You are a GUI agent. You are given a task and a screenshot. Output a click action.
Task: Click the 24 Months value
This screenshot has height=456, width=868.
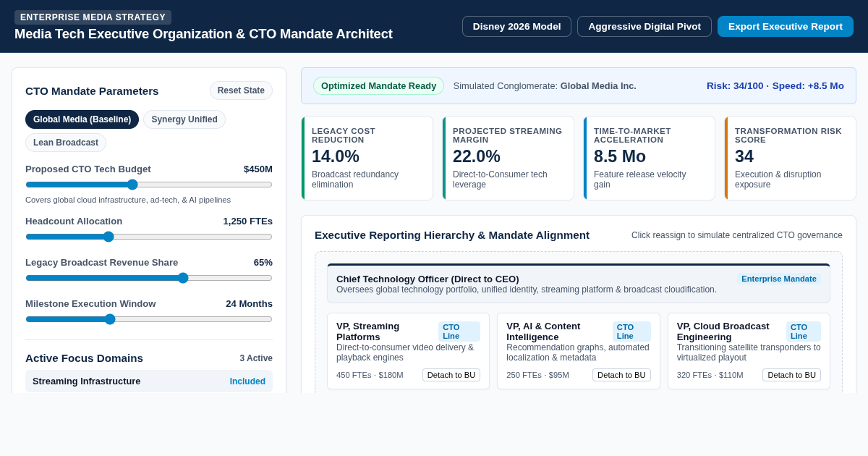[249, 303]
